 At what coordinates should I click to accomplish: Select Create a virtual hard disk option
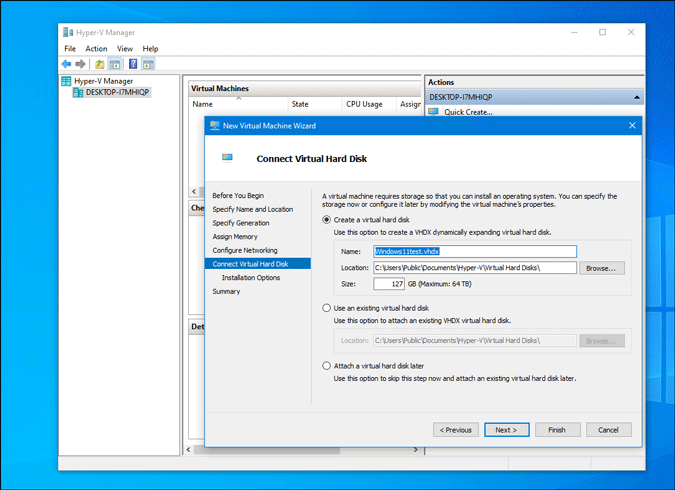point(327,220)
